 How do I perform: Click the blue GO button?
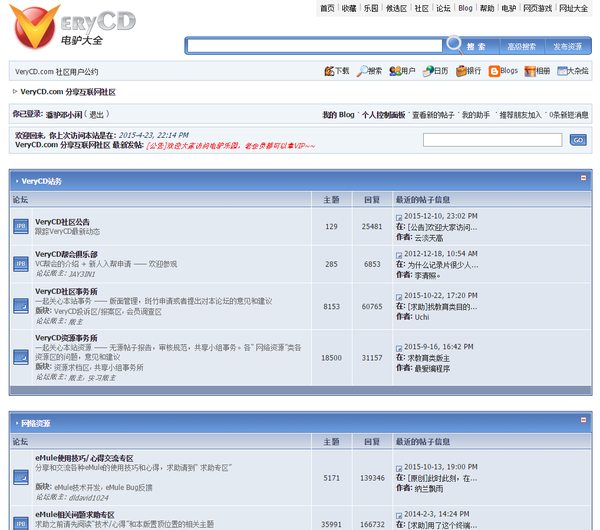tap(578, 140)
